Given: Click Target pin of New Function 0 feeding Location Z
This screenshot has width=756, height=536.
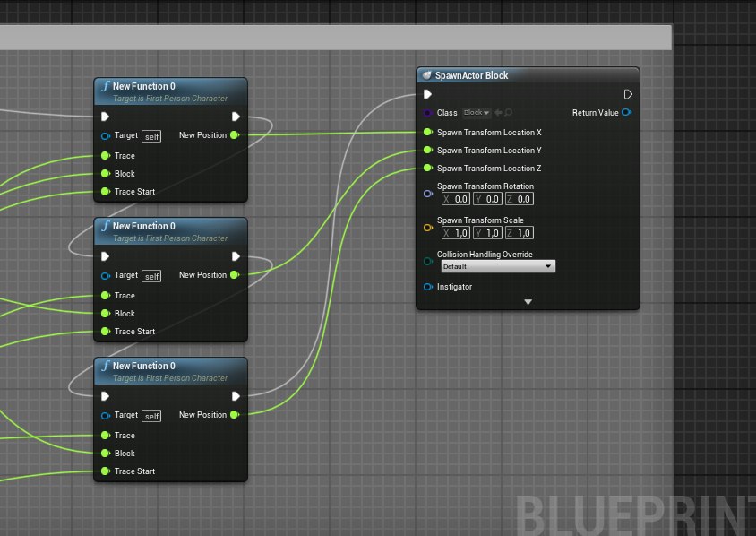Looking at the screenshot, I should click(105, 416).
